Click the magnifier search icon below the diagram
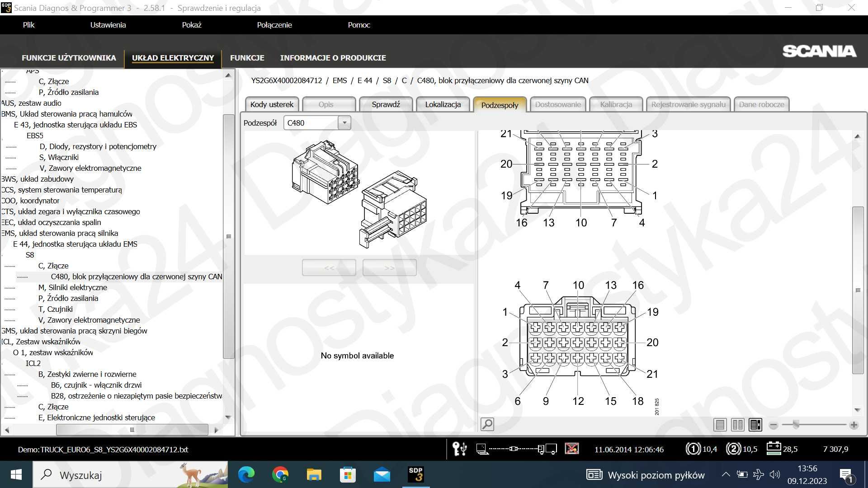868x488 pixels. 487,424
